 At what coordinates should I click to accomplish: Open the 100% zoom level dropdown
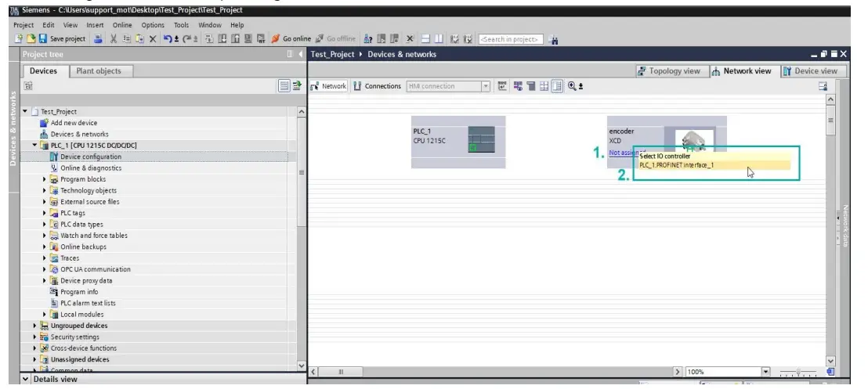(x=766, y=372)
